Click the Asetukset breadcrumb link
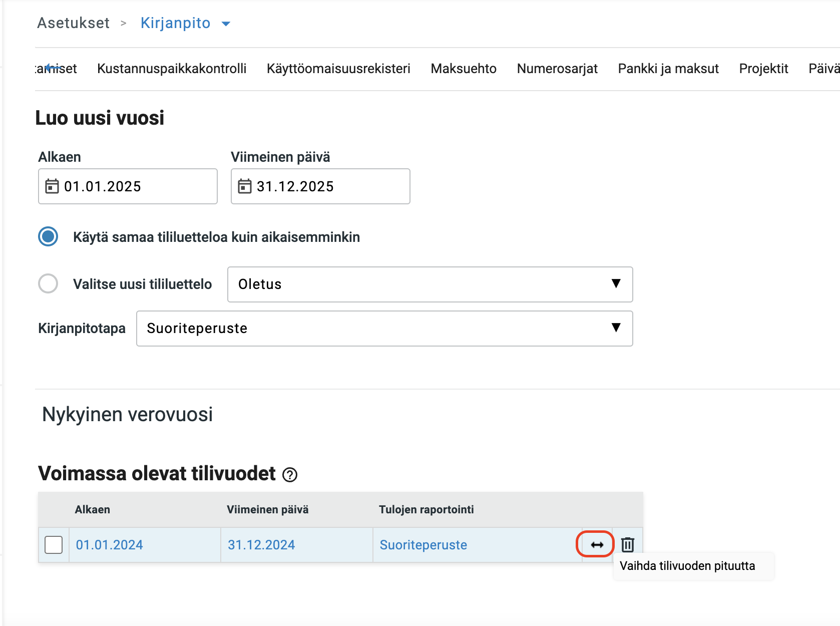840x626 pixels. click(x=73, y=23)
